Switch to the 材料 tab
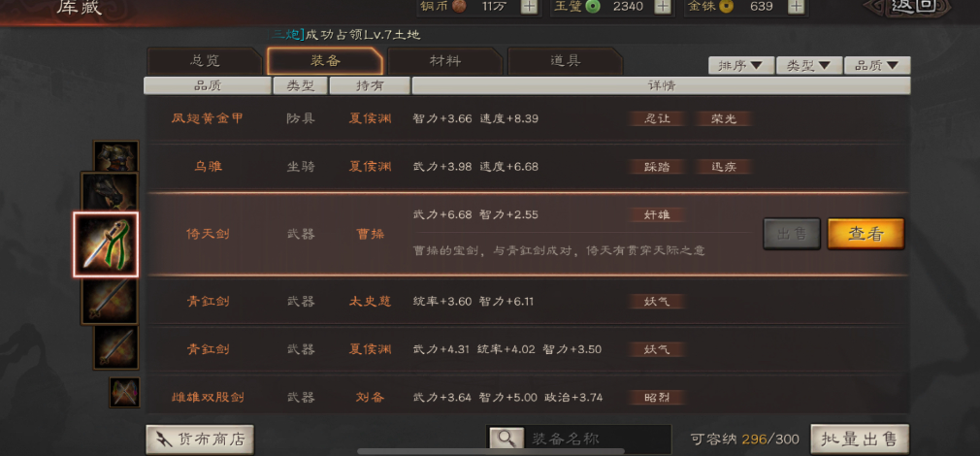980x456 pixels. (445, 61)
